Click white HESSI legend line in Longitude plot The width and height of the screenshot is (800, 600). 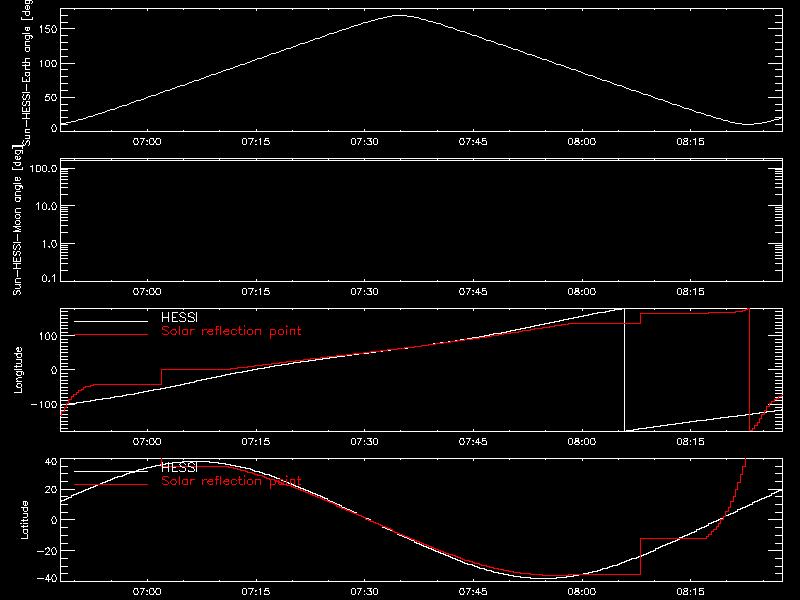coord(111,321)
